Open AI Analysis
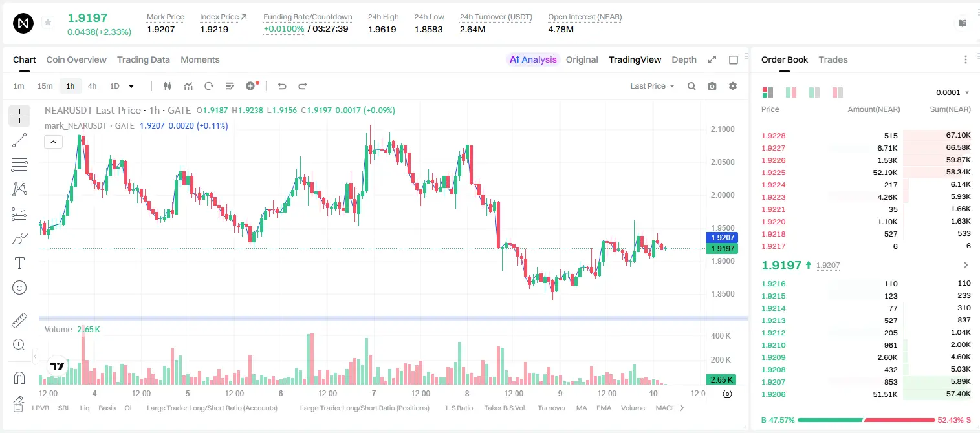980x433 pixels. click(533, 59)
